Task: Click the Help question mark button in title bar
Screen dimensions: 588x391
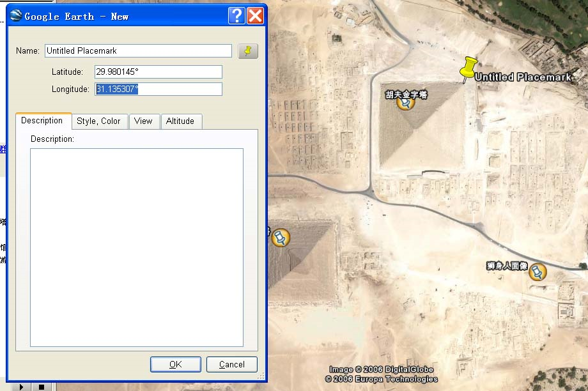Action: click(x=236, y=16)
